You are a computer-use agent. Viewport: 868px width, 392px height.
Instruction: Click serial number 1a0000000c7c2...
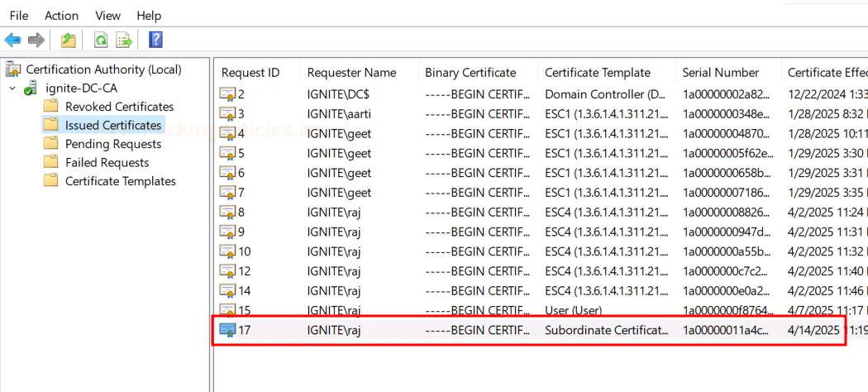tap(727, 271)
